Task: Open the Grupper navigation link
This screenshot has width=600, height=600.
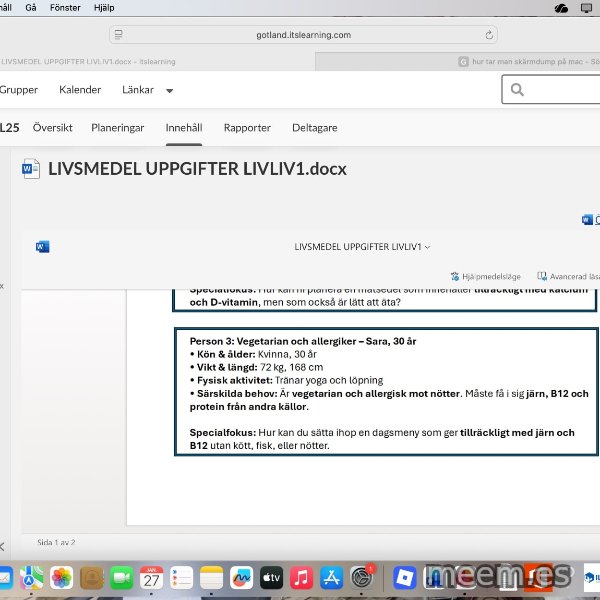Action: pos(18,90)
